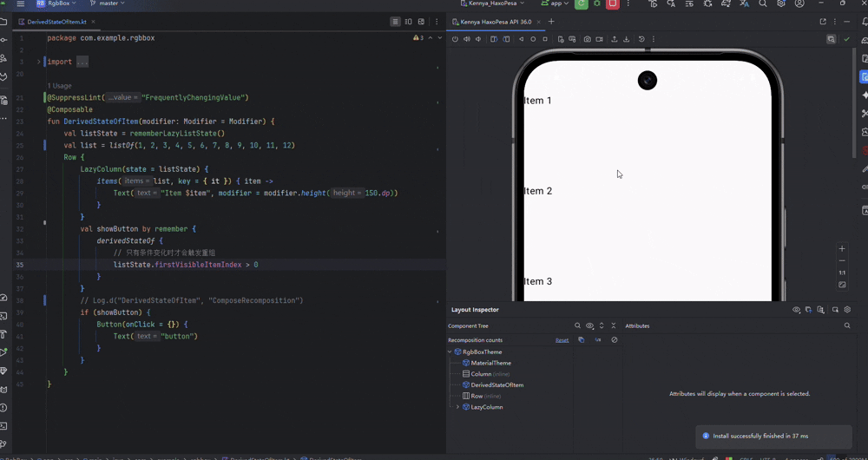This screenshot has height=460, width=868.
Task: Click the emulator Back navigation triangle
Action: (x=521, y=39)
